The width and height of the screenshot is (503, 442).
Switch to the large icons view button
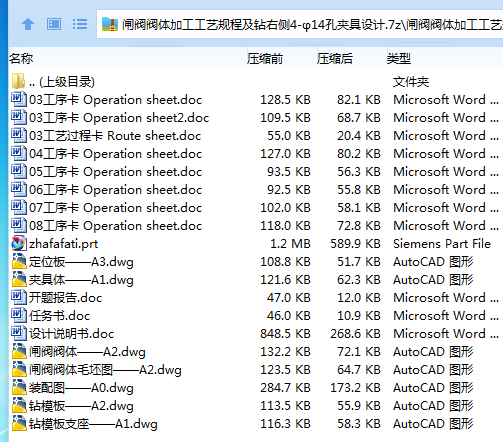click(54, 24)
